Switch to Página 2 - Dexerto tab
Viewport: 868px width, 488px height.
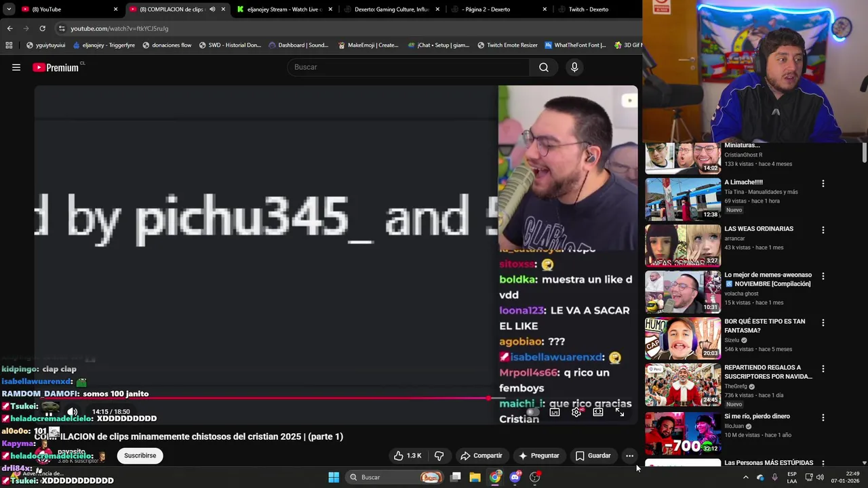coord(500,9)
